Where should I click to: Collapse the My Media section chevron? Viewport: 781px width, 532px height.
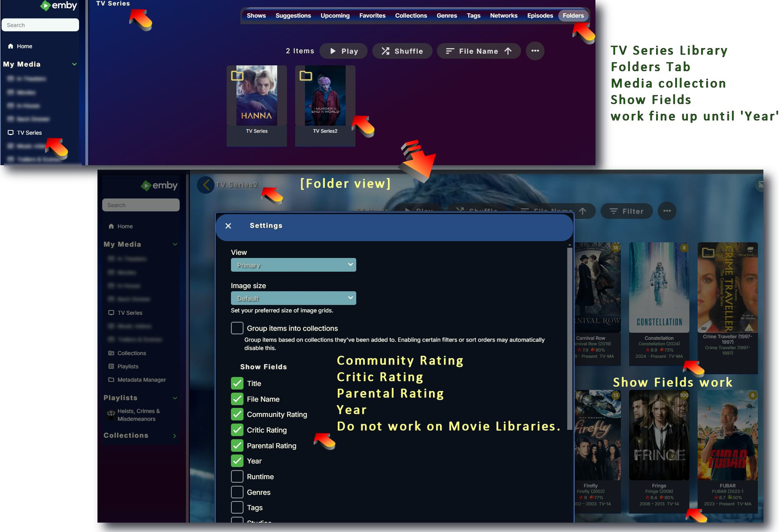point(74,64)
